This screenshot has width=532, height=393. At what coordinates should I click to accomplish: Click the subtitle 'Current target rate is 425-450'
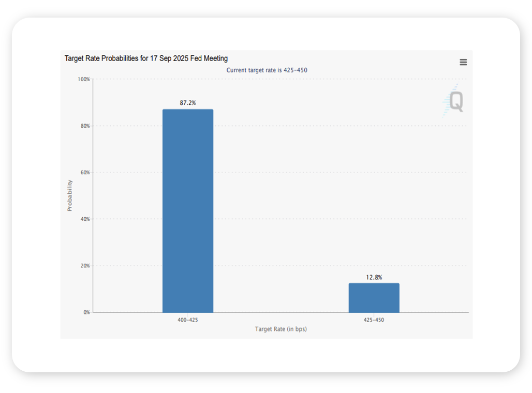click(x=267, y=70)
